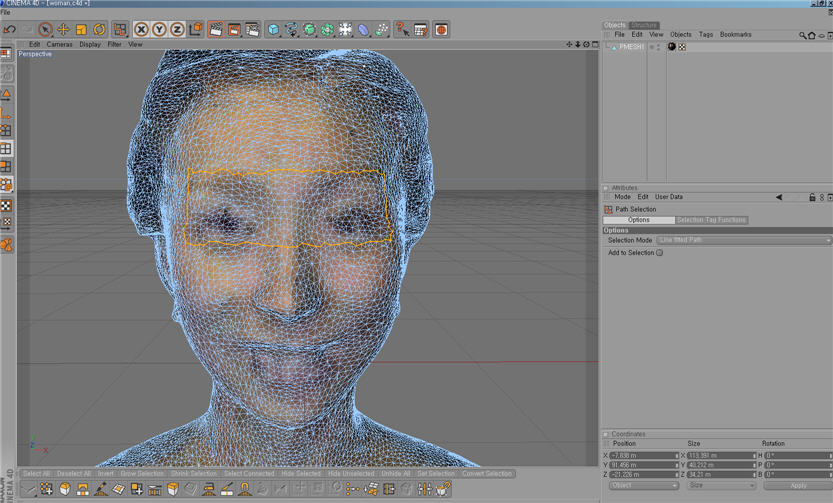
Task: Open the Light/scene objects icon
Action: click(x=345, y=30)
